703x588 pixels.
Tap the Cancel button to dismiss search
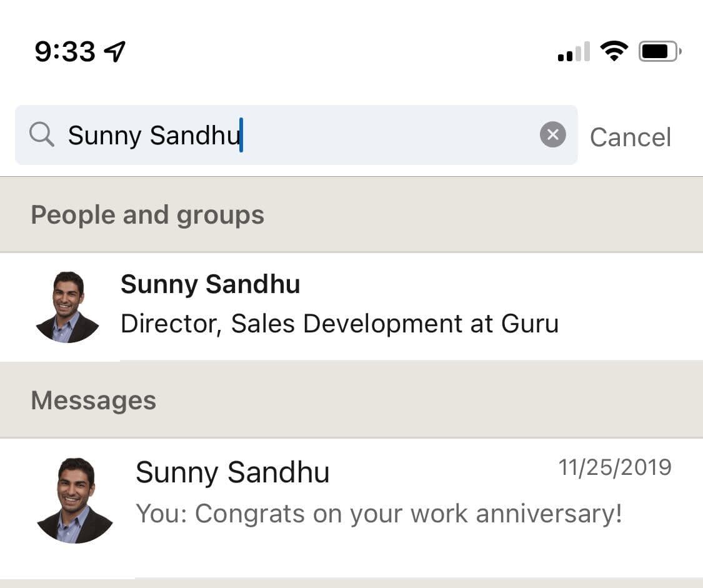[x=631, y=136]
